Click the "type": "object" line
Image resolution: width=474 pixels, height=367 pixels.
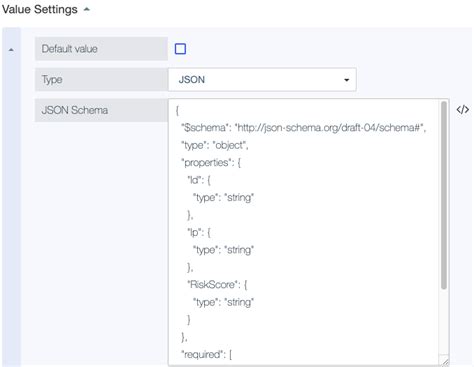pos(215,145)
